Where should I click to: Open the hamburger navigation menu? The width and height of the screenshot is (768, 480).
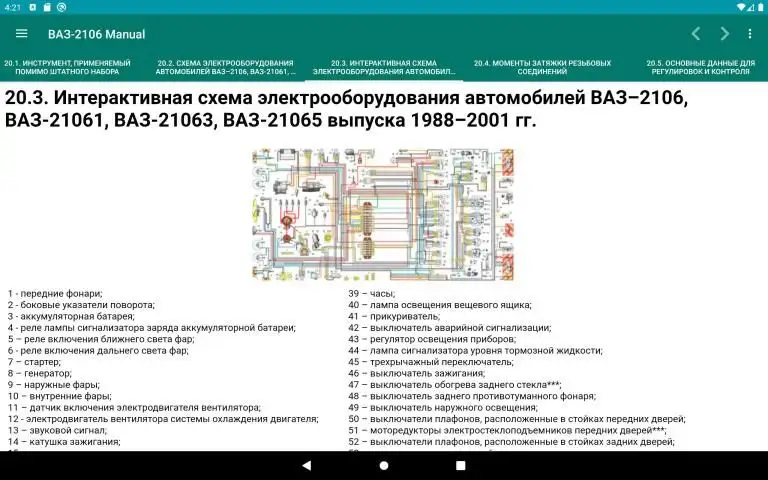click(x=22, y=34)
